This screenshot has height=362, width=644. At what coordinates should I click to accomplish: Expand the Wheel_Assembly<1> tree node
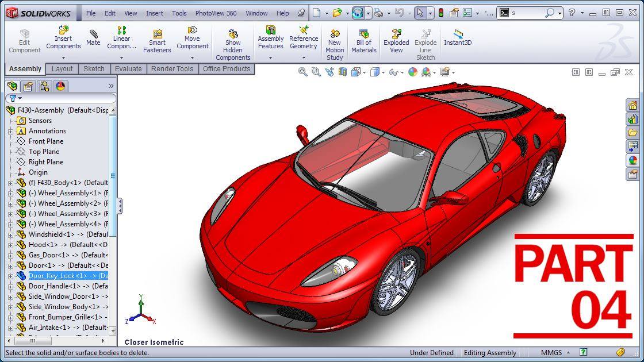click(x=11, y=193)
